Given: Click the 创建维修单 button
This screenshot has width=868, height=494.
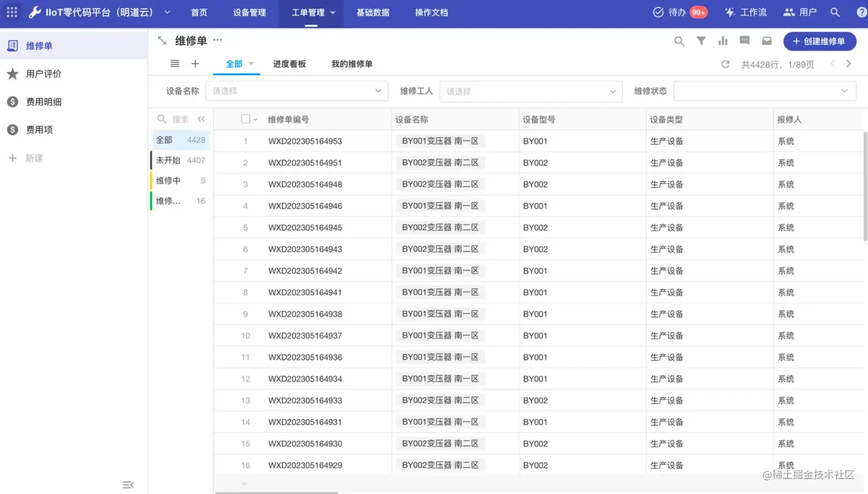Looking at the screenshot, I should (819, 41).
